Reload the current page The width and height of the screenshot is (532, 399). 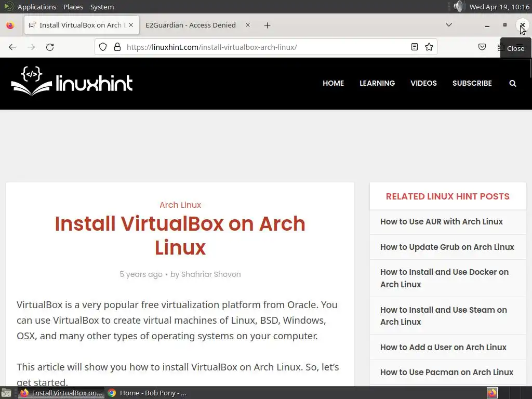tap(50, 47)
